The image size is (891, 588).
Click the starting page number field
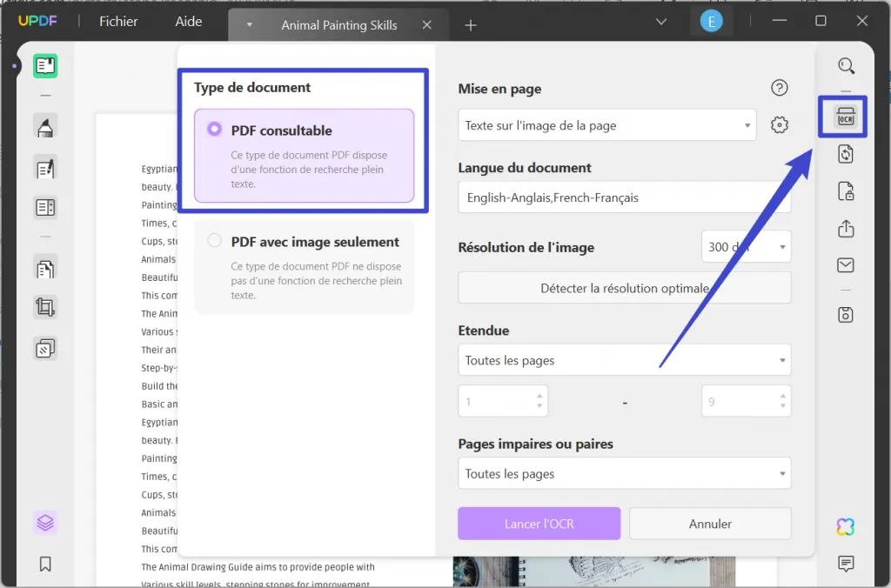pos(503,400)
